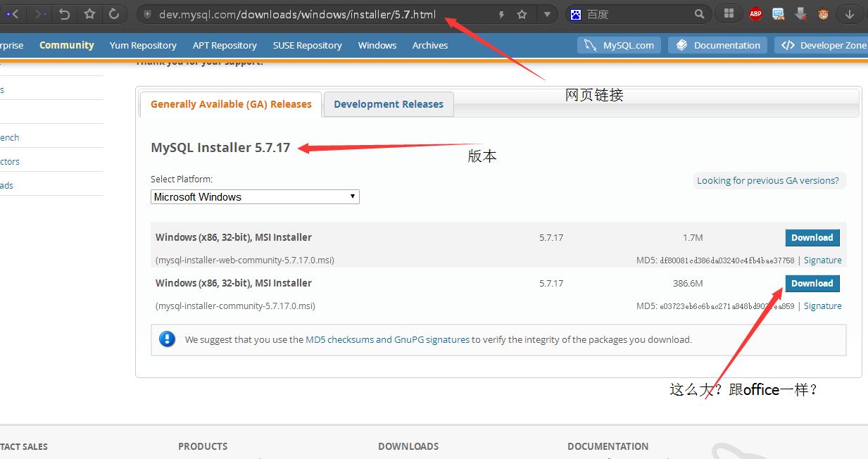Image resolution: width=868 pixels, height=459 pixels.
Task: Visit the MySQL.com button
Action: [620, 45]
